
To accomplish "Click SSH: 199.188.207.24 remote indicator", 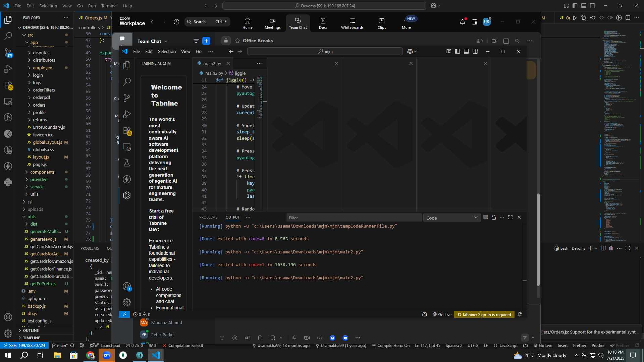I will [24, 346].
